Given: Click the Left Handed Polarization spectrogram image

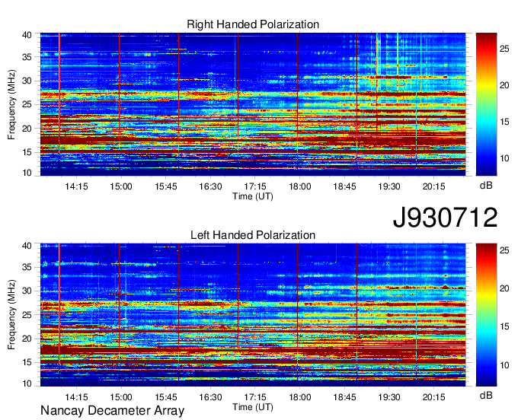Looking at the screenshot, I should 253,315.
